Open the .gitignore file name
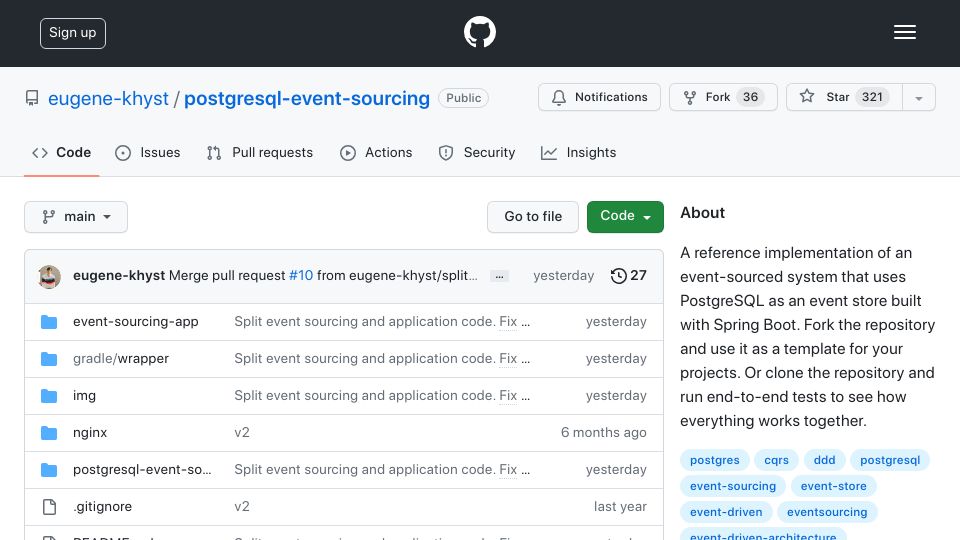960x540 pixels. tap(102, 506)
